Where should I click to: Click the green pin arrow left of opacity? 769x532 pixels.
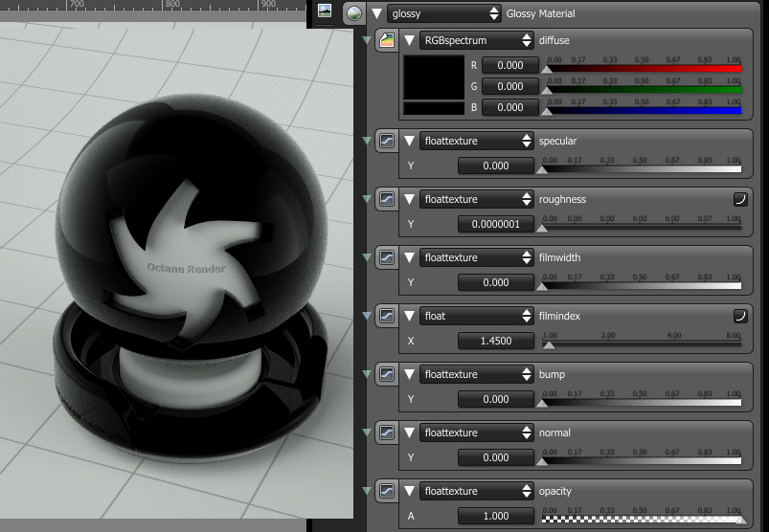367,490
